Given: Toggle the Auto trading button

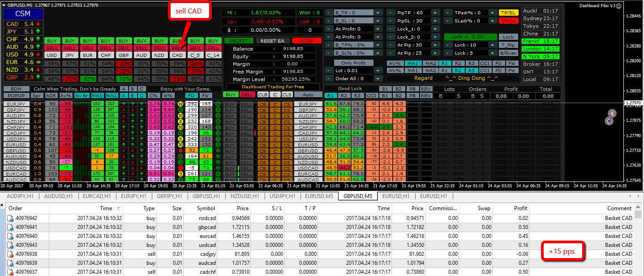Looking at the screenshot, I should click(308, 95).
